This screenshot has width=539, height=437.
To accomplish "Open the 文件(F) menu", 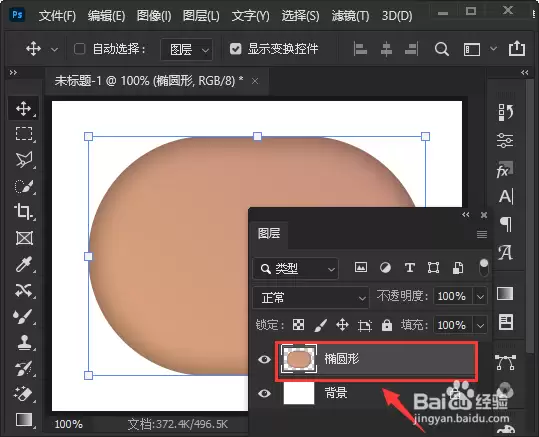I will [x=57, y=15].
